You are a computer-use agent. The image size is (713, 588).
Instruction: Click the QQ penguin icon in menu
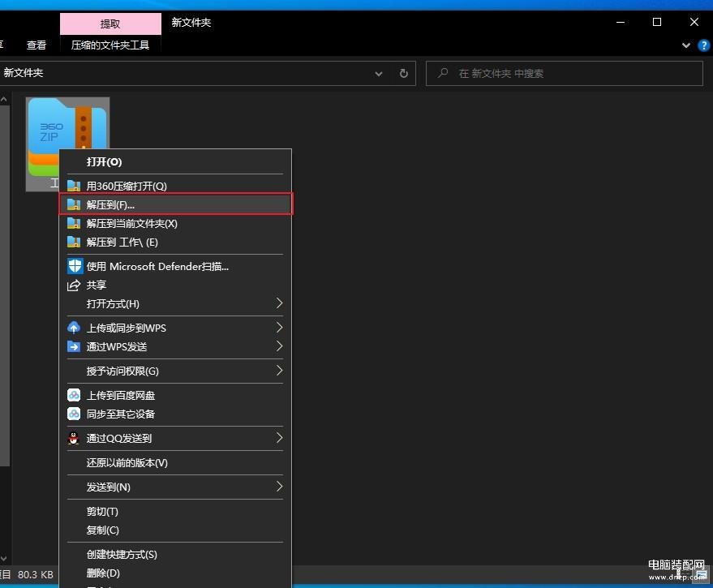pos(74,439)
